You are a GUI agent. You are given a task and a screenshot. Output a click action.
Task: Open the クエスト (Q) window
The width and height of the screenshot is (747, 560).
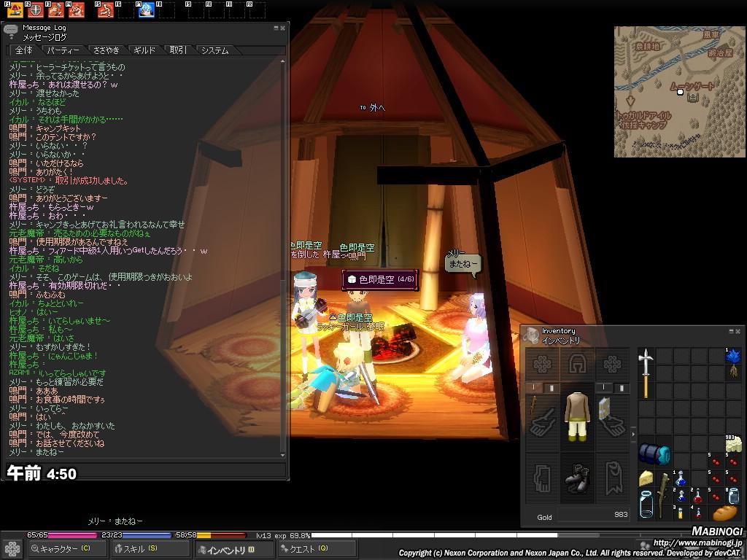coord(317,548)
